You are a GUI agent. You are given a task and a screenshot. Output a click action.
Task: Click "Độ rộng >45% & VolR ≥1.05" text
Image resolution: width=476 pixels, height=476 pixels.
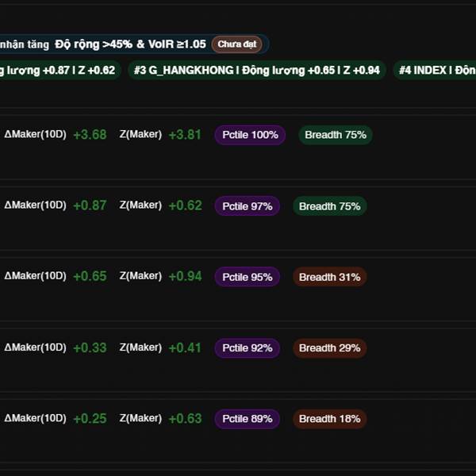click(x=131, y=44)
